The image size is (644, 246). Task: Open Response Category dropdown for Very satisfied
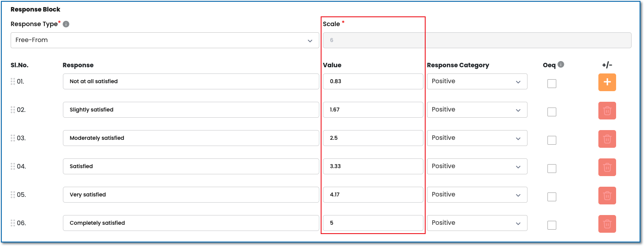coord(477,195)
